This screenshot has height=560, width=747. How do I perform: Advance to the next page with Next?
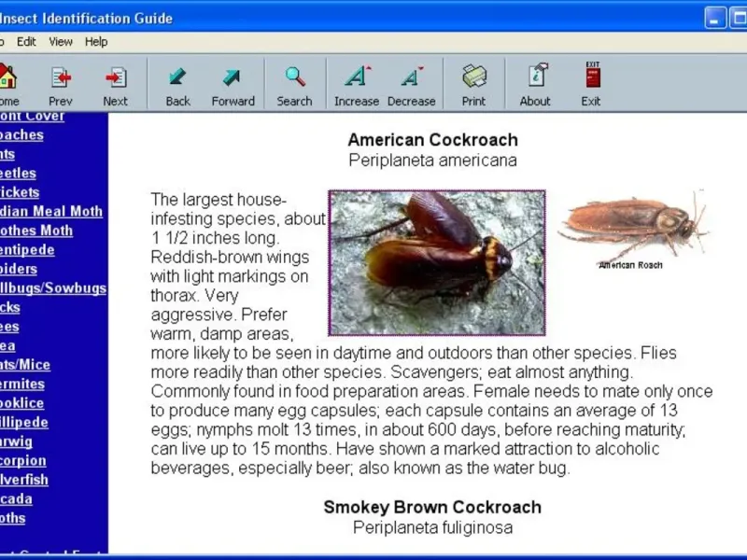pyautogui.click(x=116, y=84)
